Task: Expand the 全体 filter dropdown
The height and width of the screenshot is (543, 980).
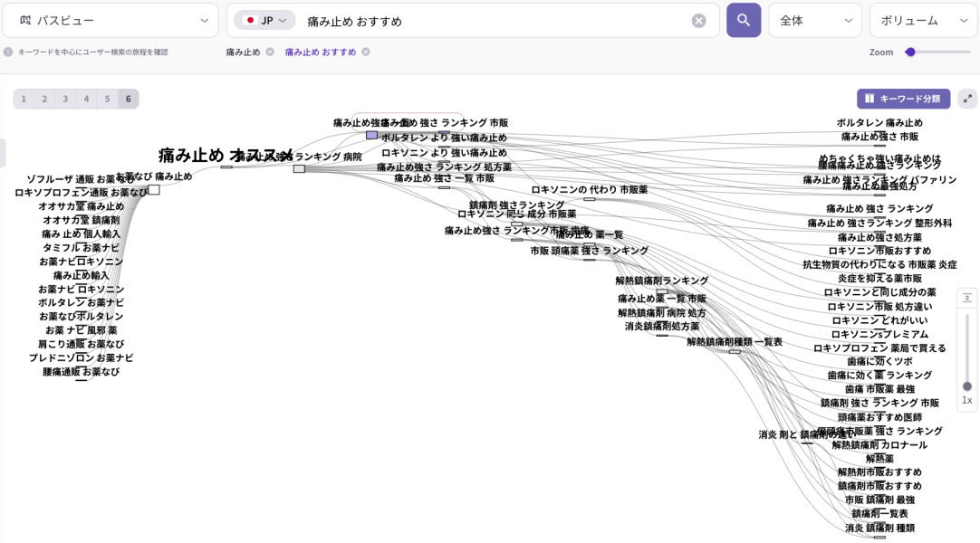Action: [x=814, y=20]
